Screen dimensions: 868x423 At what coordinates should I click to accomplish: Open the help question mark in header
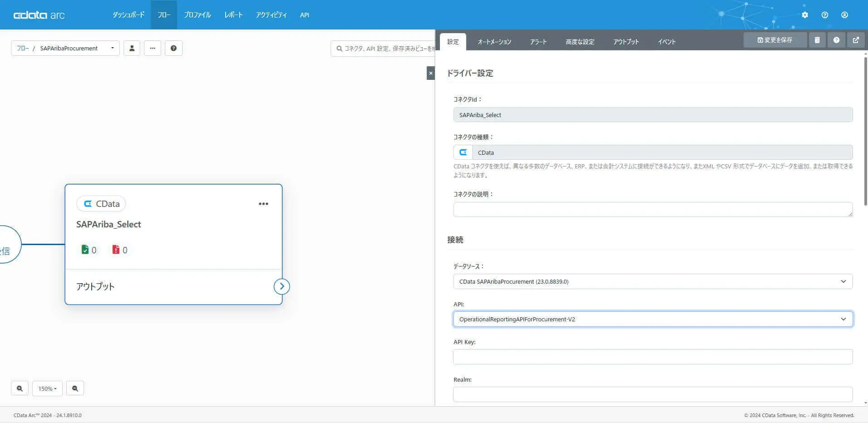825,15
